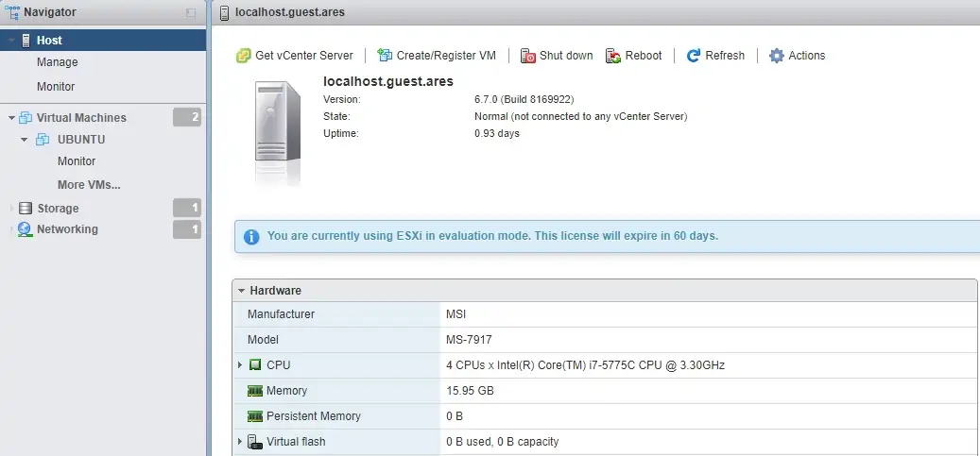The image size is (980, 456).
Task: Open Manage under Host
Action: pyautogui.click(x=58, y=62)
